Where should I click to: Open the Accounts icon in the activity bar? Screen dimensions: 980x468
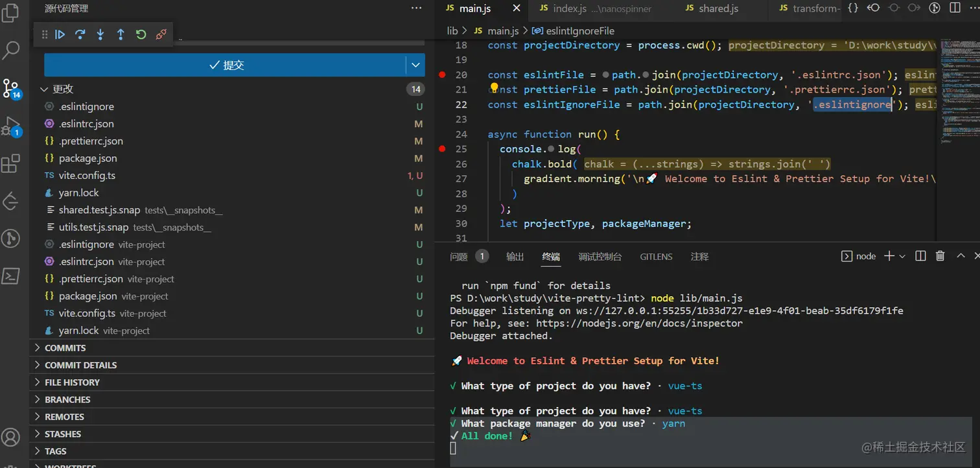tap(11, 437)
